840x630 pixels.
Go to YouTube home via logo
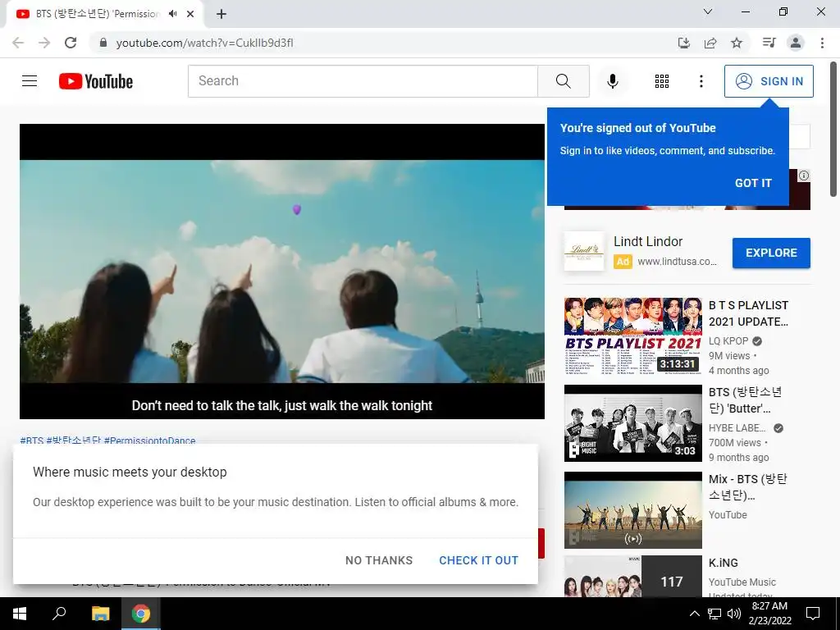tap(96, 81)
